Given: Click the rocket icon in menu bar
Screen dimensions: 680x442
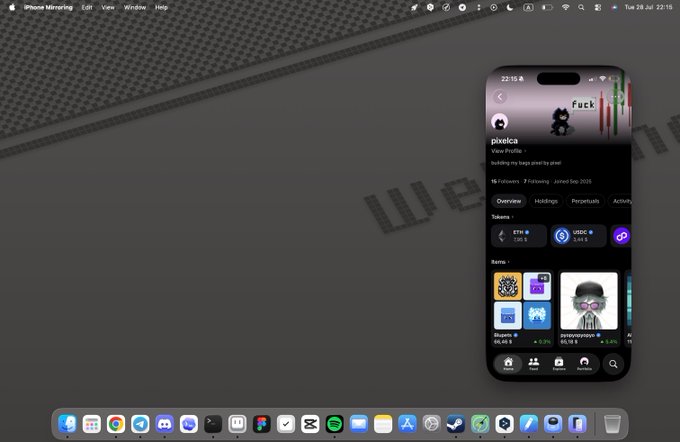Looking at the screenshot, I should (414, 7).
